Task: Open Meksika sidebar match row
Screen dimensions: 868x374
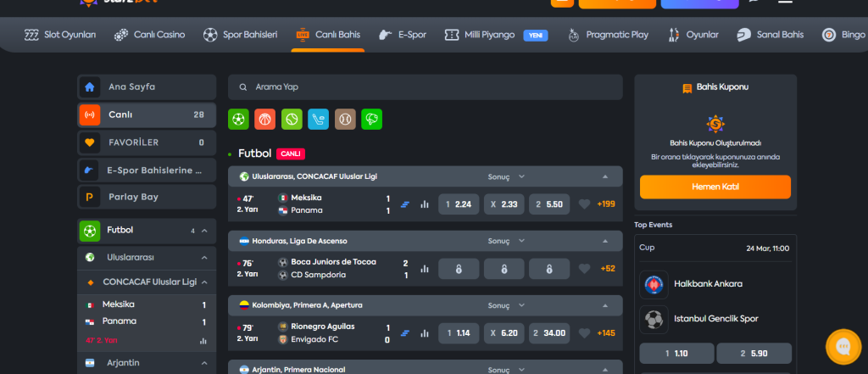Action: (x=147, y=304)
